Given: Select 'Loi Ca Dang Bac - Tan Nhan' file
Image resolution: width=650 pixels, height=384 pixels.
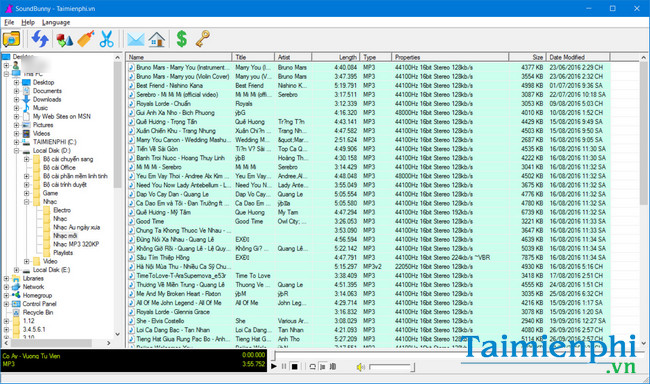Looking at the screenshot, I should 173,330.
